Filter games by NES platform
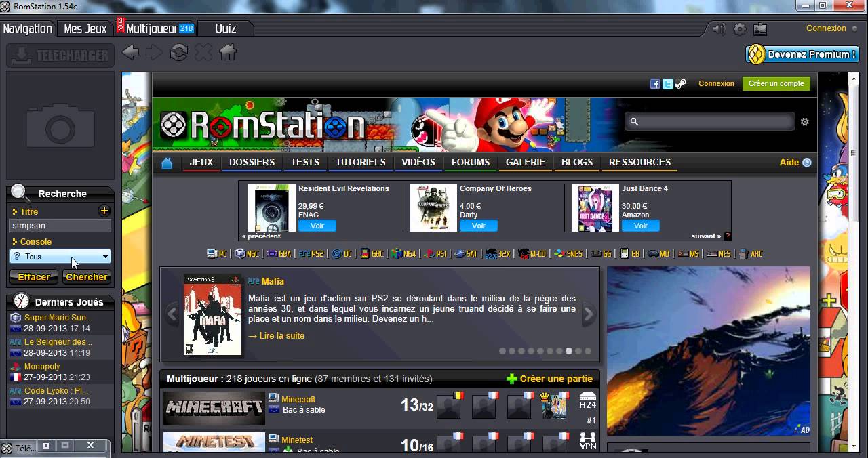The height and width of the screenshot is (458, 868). [718, 254]
